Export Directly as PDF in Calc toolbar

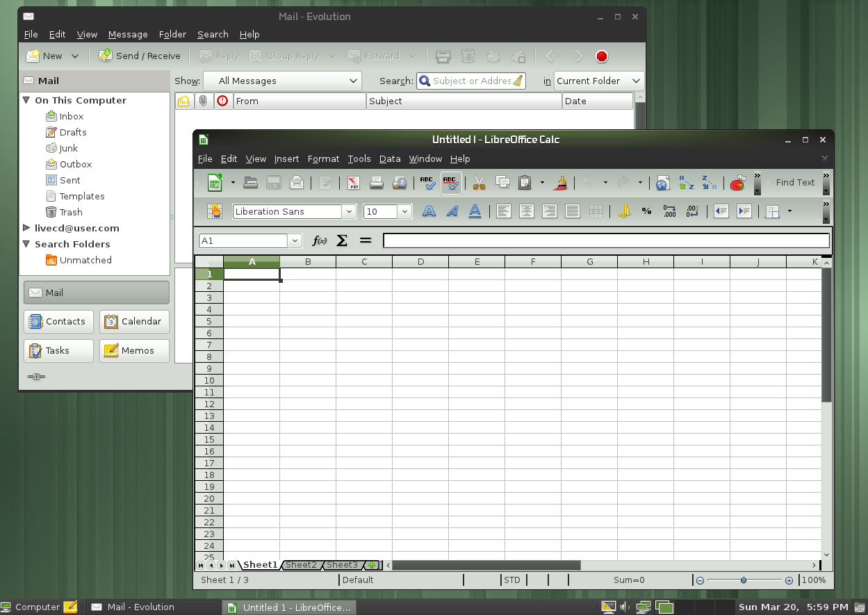(354, 183)
